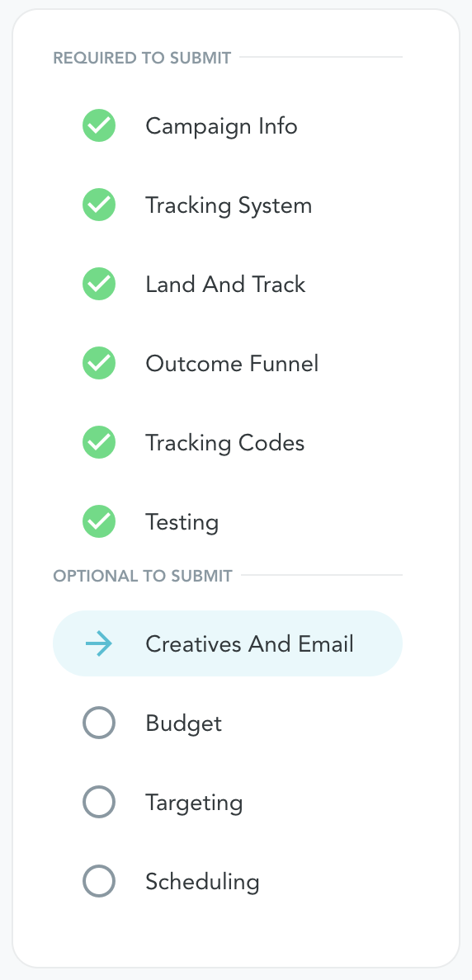Click the green checkmark beside Land And Track
The height and width of the screenshot is (980, 472).
[x=99, y=285]
